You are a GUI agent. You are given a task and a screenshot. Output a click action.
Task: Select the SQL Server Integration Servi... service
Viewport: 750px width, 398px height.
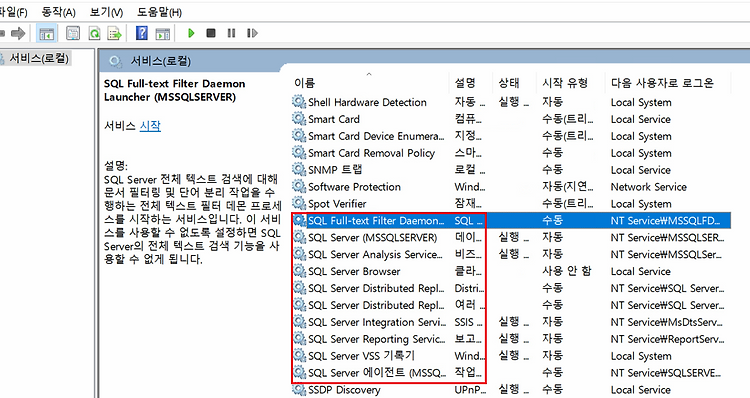tap(377, 322)
